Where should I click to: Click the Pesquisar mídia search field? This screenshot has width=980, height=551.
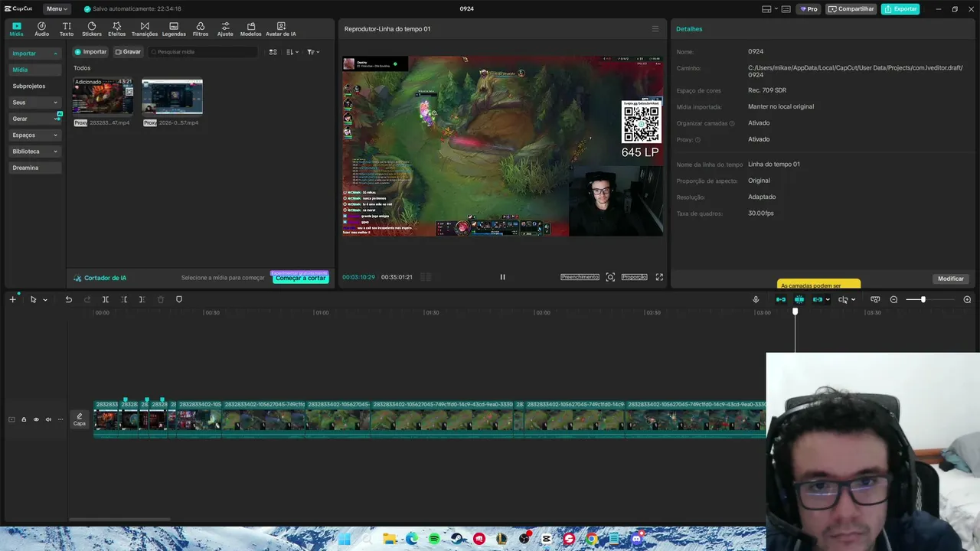(x=203, y=52)
